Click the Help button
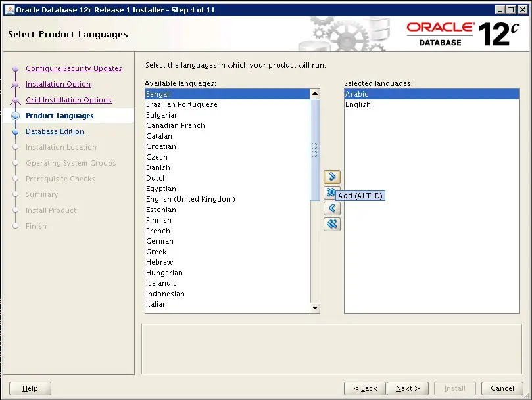 [x=30, y=388]
